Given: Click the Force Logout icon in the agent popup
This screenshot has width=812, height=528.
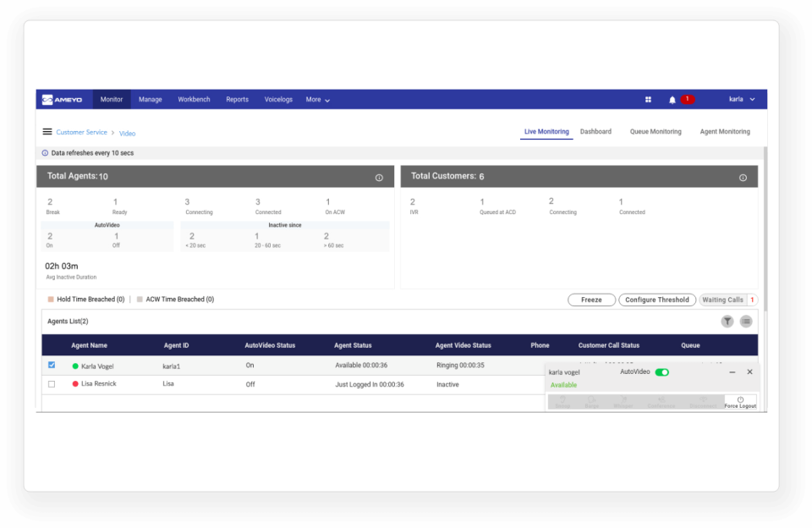Looking at the screenshot, I should pos(741,399).
